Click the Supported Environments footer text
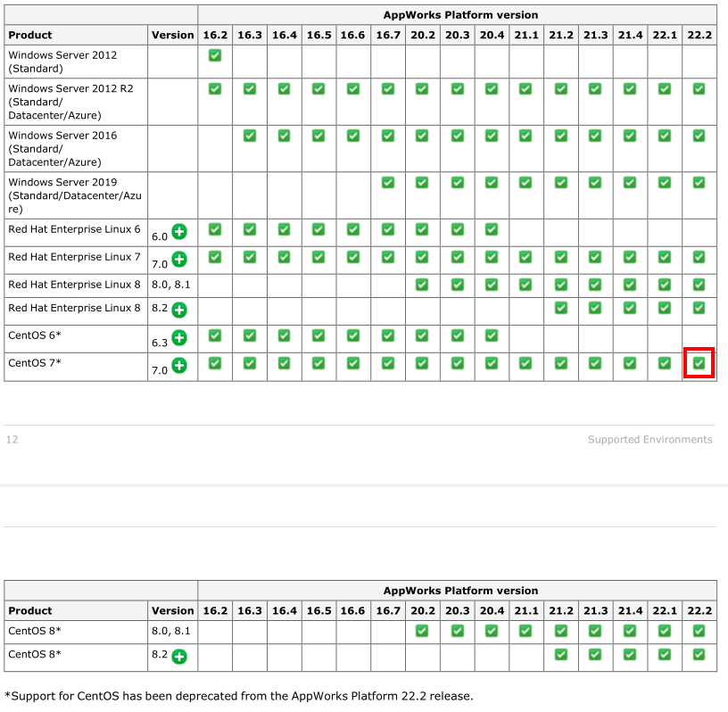 pyautogui.click(x=649, y=440)
